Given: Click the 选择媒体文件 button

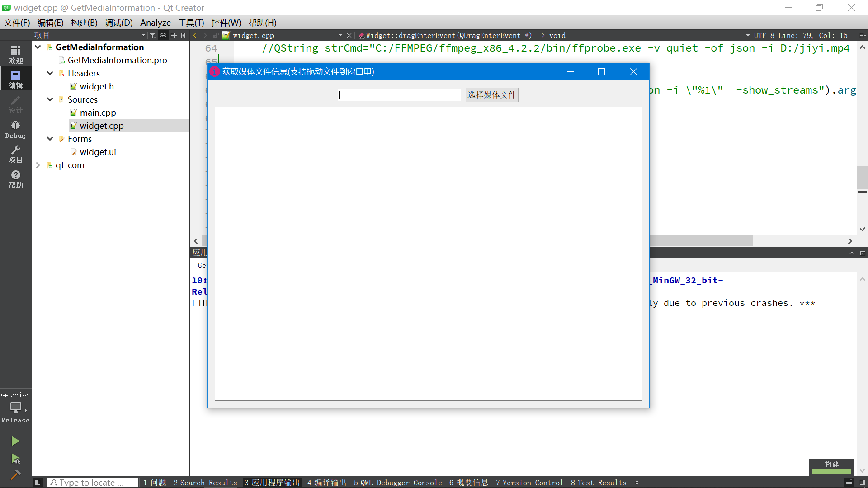Looking at the screenshot, I should 491,94.
